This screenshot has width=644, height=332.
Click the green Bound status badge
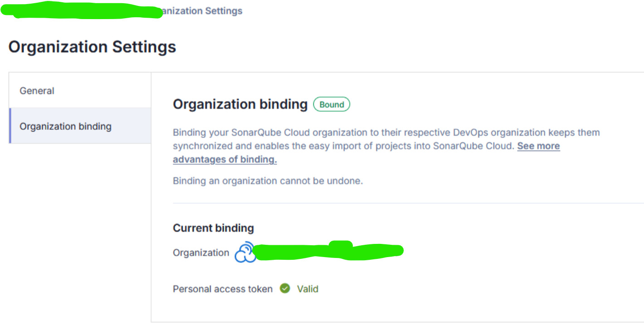[x=332, y=104]
